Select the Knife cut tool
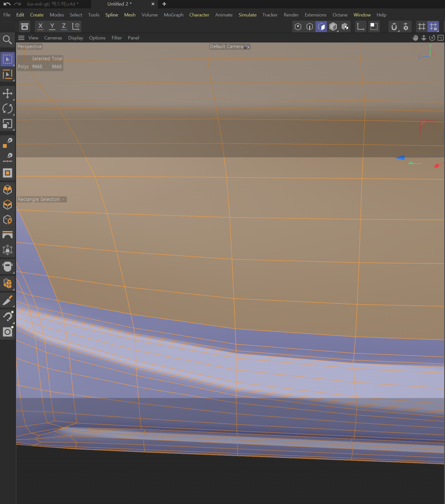Screen dimensions: 445x504 (x=7, y=301)
